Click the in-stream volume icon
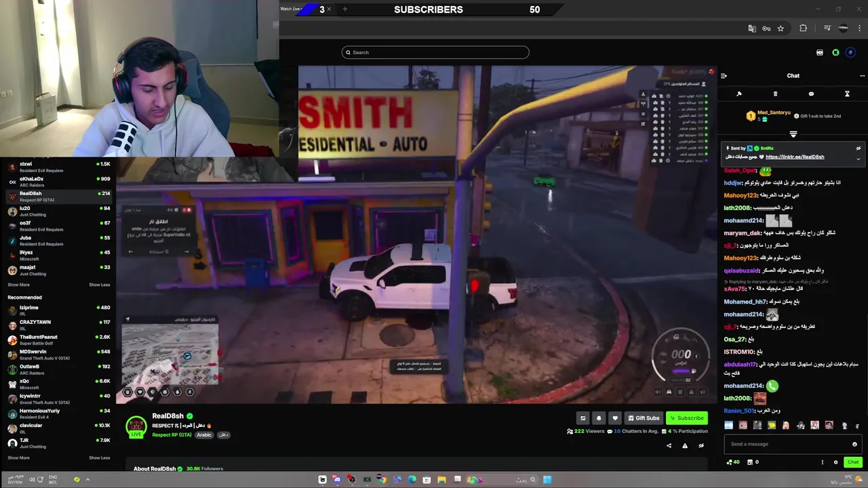 [x=657, y=392]
